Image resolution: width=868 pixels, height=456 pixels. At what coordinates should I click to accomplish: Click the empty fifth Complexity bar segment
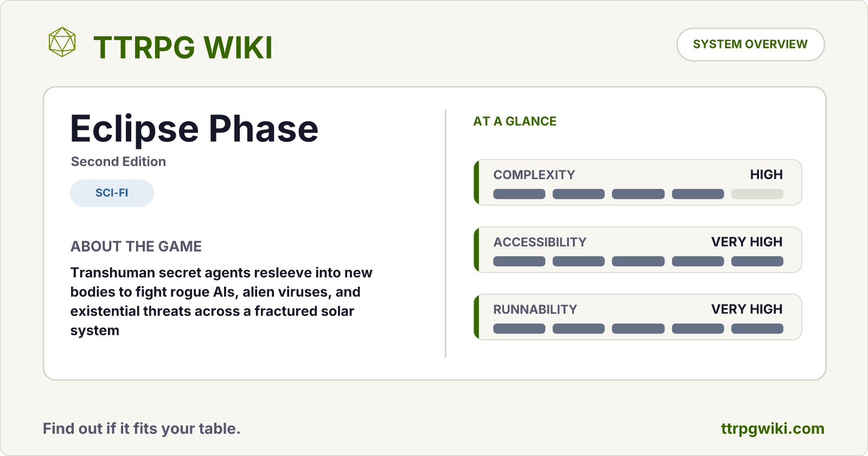click(757, 194)
